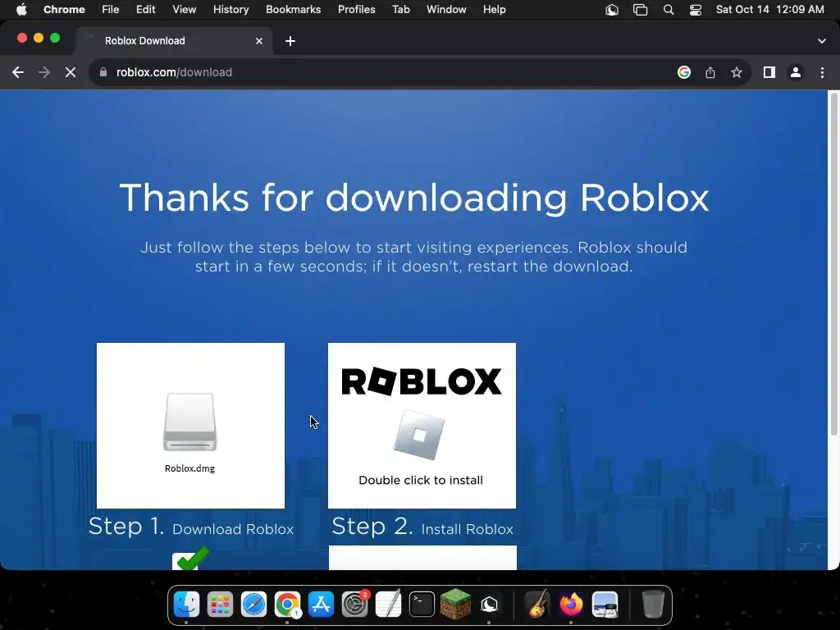Screen dimensions: 840x630
Task: Share this page via share icon
Action: coord(710,72)
